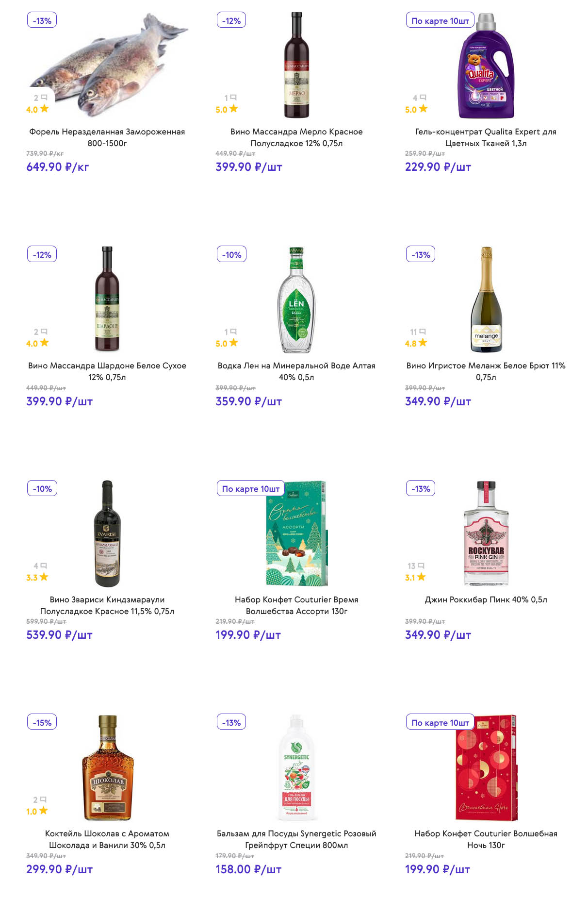Click comments icon on Массандра Шардоне wine
This screenshot has width=588, height=915.
(44, 332)
